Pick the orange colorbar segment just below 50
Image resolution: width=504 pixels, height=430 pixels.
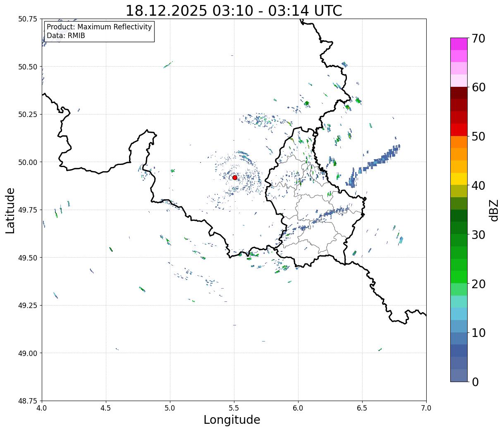click(459, 142)
